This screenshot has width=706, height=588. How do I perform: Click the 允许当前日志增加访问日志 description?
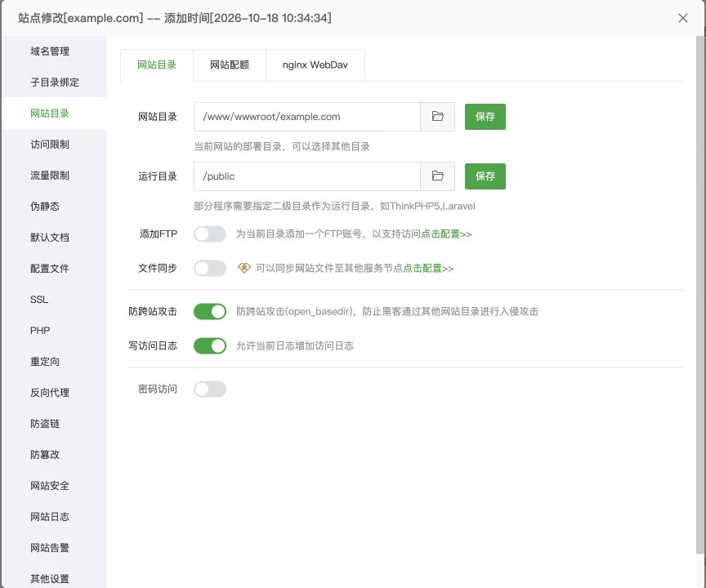tap(295, 345)
